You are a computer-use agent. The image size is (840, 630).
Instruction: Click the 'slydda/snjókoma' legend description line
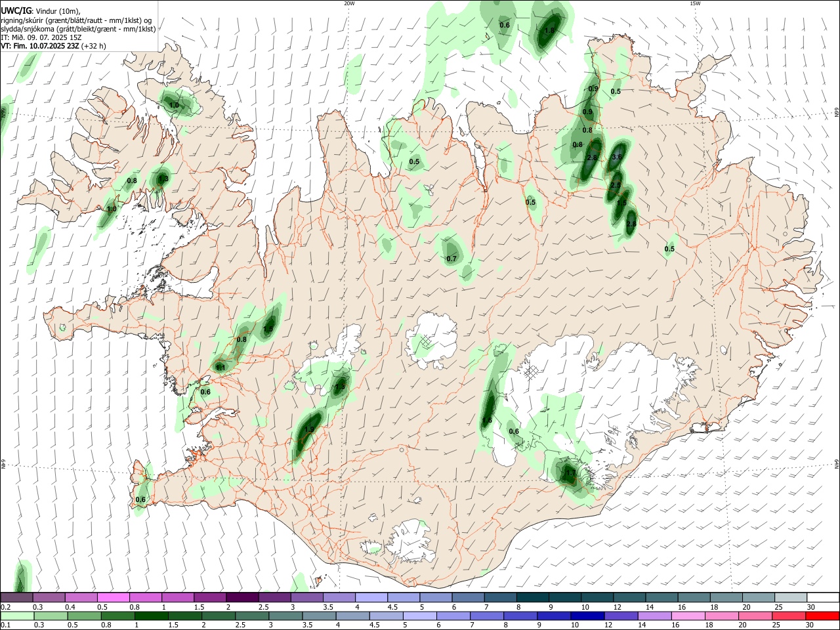click(78, 29)
